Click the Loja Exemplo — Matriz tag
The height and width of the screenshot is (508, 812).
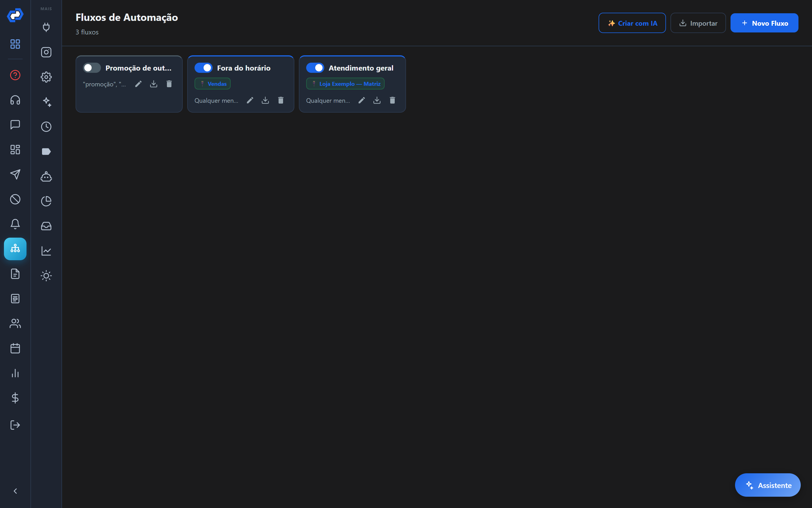345,84
